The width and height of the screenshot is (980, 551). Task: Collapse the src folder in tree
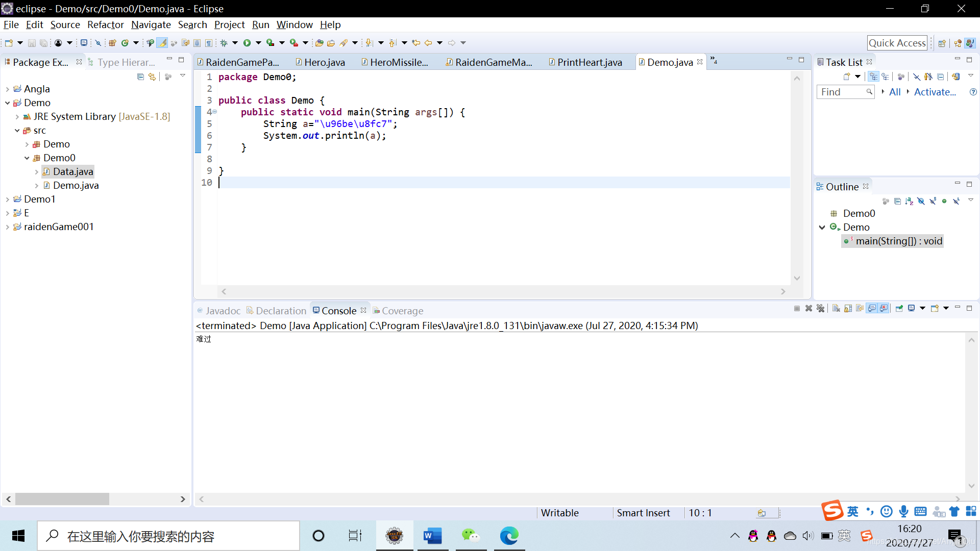click(x=17, y=131)
